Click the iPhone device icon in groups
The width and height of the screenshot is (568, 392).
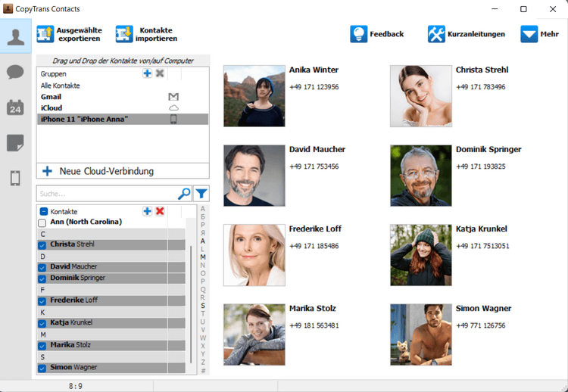[x=173, y=119]
